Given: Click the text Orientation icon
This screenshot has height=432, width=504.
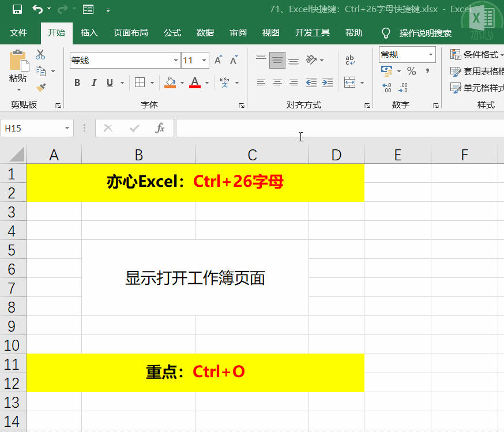Looking at the screenshot, I should (311, 60).
